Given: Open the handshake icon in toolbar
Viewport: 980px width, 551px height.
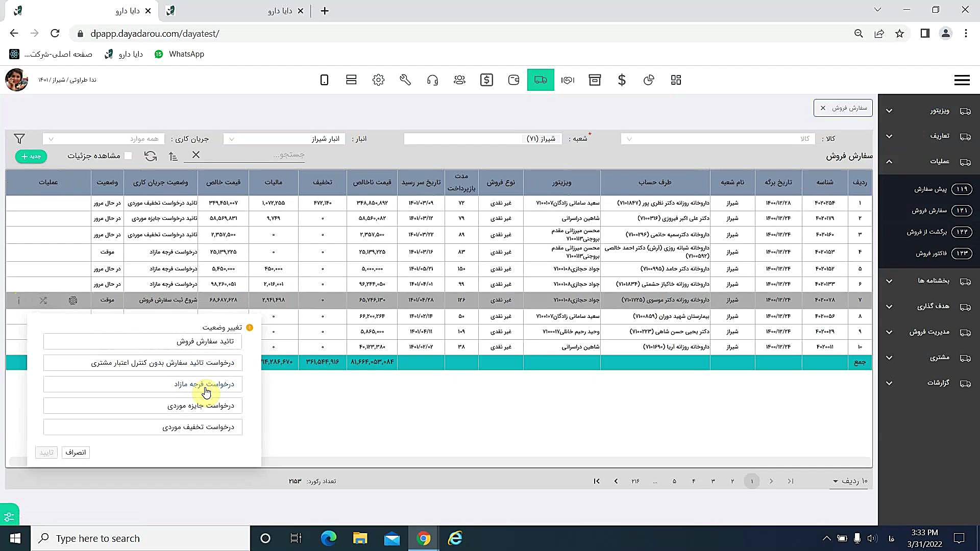Looking at the screenshot, I should click(568, 80).
